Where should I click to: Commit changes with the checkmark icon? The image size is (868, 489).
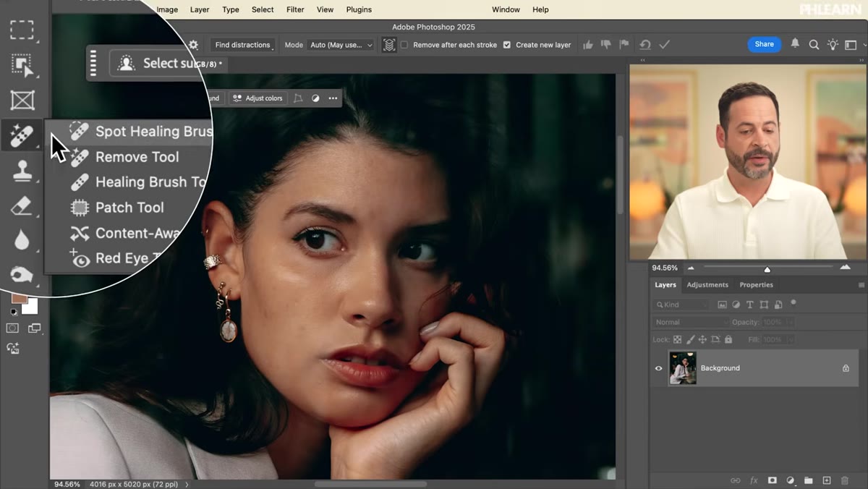coord(664,45)
